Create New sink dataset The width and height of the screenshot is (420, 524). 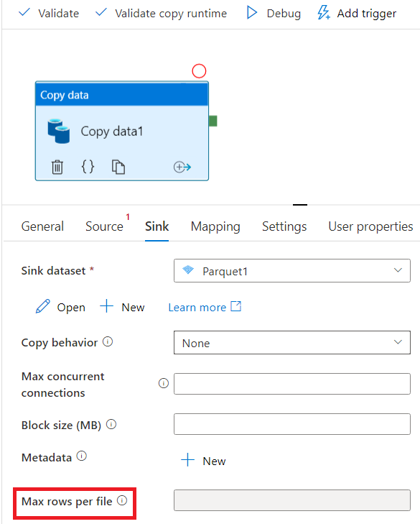122,307
